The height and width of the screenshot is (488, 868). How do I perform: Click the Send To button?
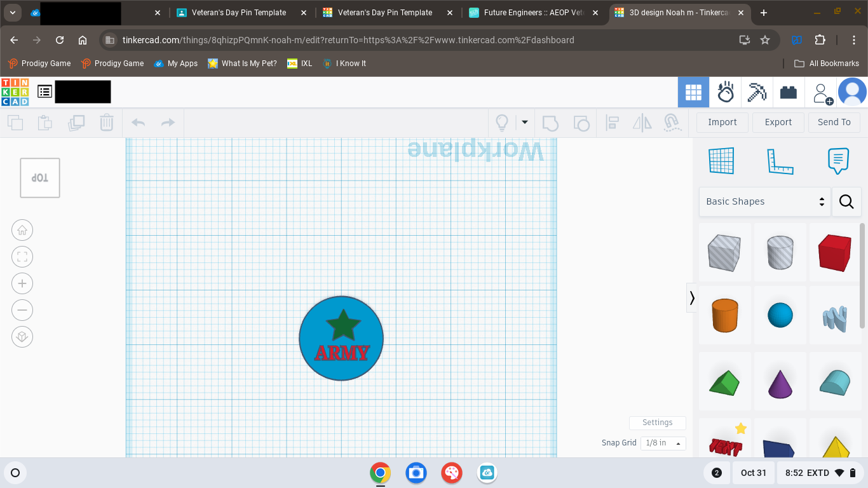(x=834, y=122)
